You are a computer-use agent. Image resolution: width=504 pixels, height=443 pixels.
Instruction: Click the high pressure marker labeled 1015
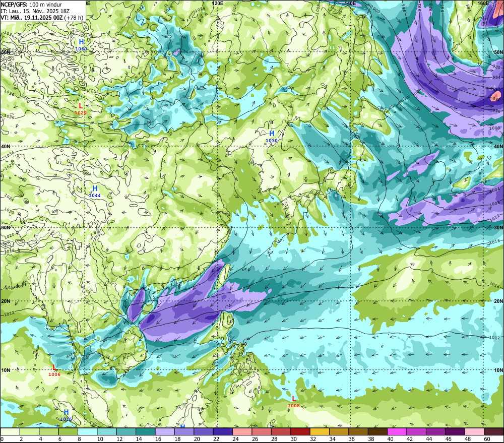[x=66, y=415]
